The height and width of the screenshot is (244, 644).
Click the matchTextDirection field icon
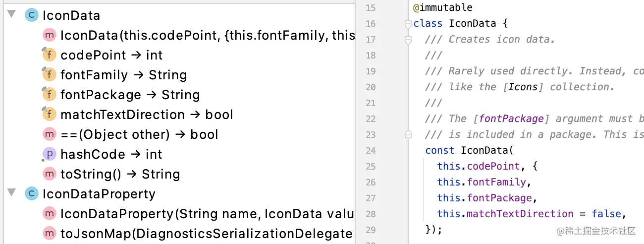(x=49, y=114)
